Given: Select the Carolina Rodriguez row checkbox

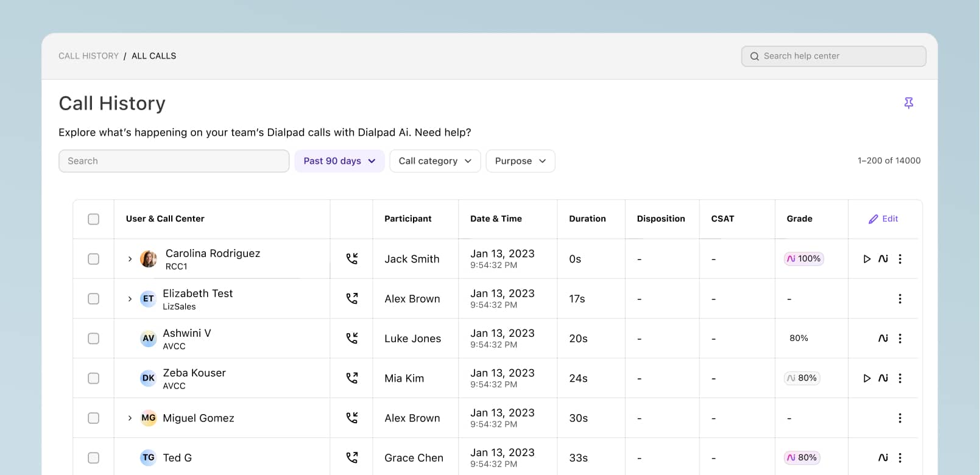Looking at the screenshot, I should 93,259.
